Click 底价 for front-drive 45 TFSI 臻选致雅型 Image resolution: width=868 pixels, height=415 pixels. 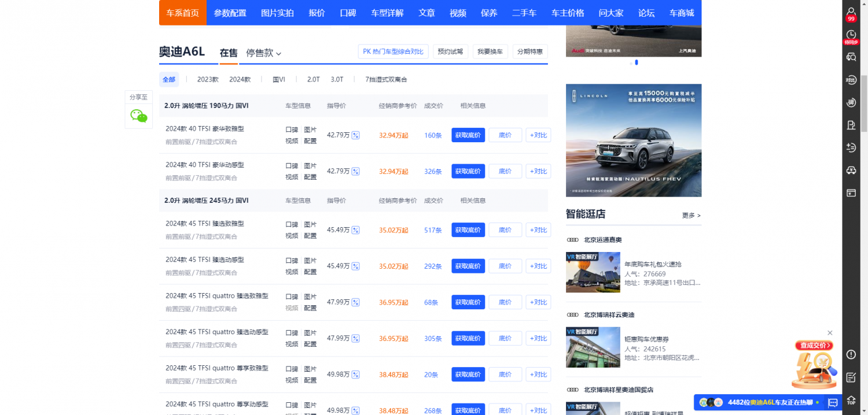[x=505, y=230]
